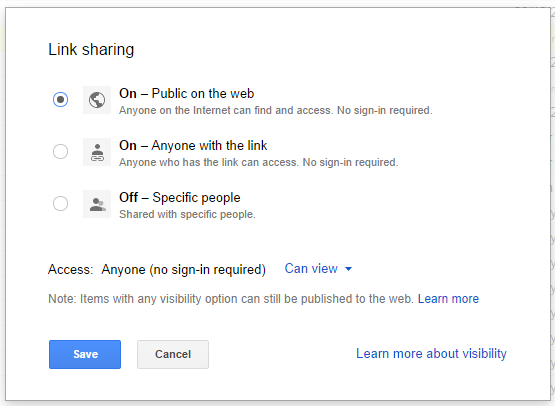Click the Link sharing heading
The image size is (555, 406).
click(x=91, y=50)
